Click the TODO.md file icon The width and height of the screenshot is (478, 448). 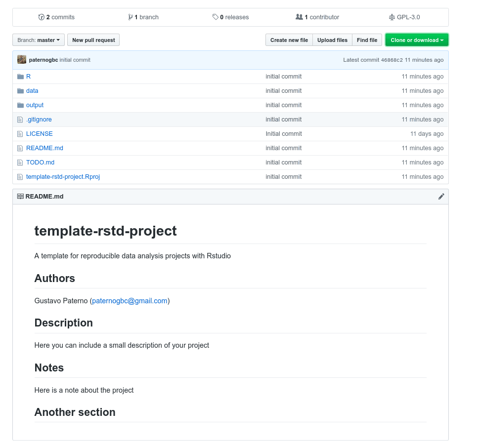(x=20, y=163)
